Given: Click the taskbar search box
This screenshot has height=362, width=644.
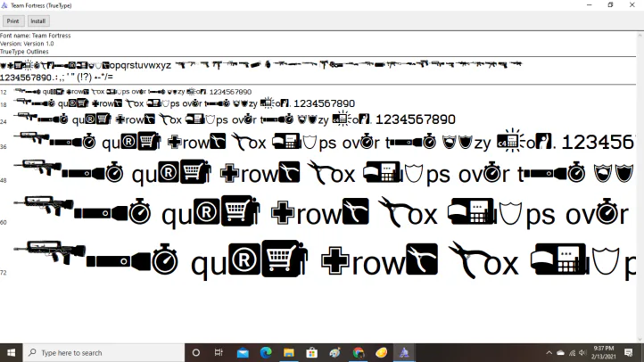Looking at the screenshot, I should click(103, 352).
